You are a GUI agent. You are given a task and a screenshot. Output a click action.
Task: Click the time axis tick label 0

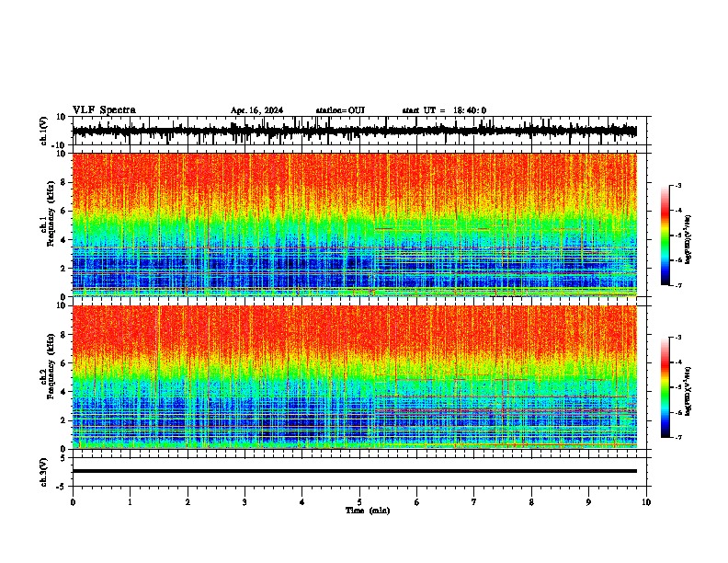[73, 502]
